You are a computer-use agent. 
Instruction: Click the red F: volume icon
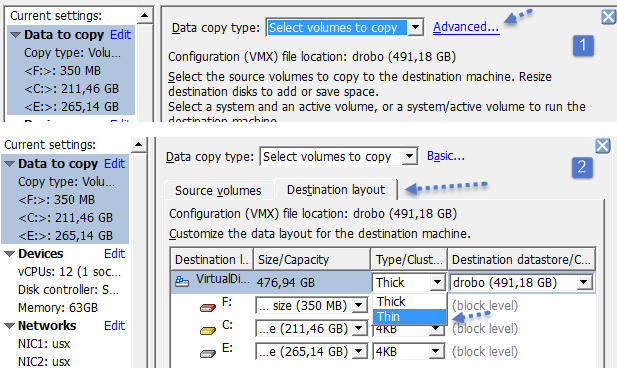point(207,307)
